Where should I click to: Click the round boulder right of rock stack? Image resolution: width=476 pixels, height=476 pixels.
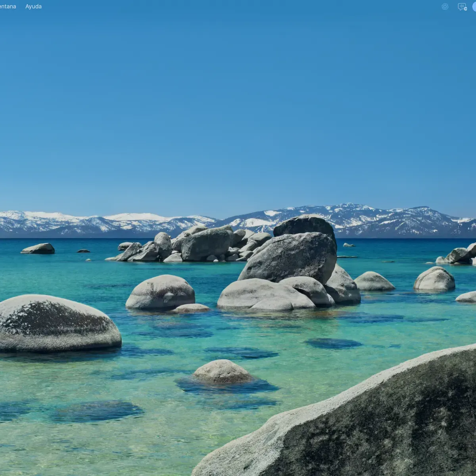[374, 281]
